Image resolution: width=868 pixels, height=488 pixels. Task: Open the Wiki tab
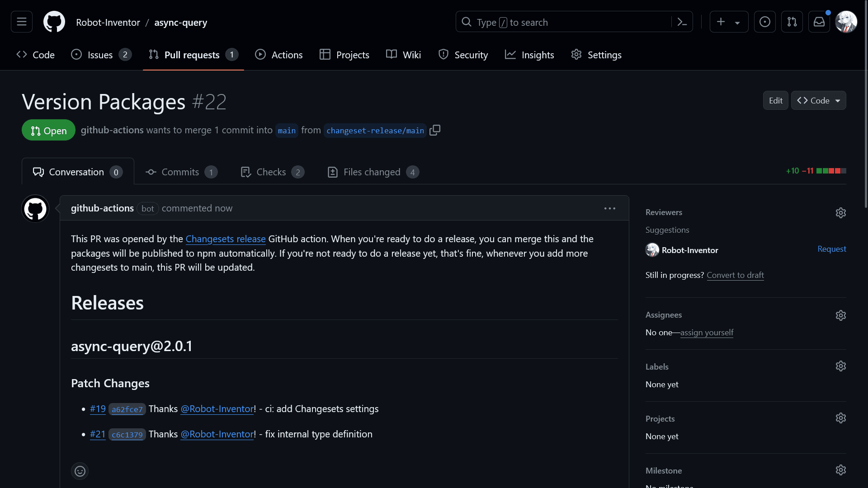[x=404, y=55]
